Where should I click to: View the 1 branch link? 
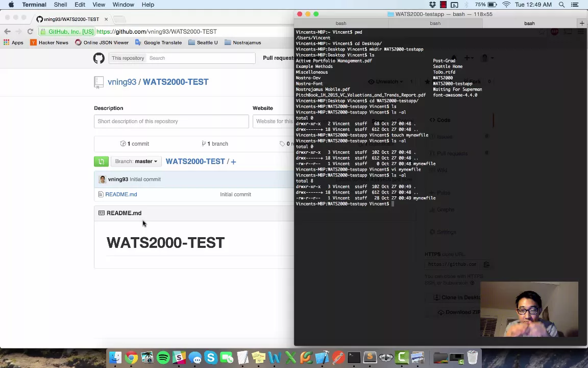tap(215, 144)
